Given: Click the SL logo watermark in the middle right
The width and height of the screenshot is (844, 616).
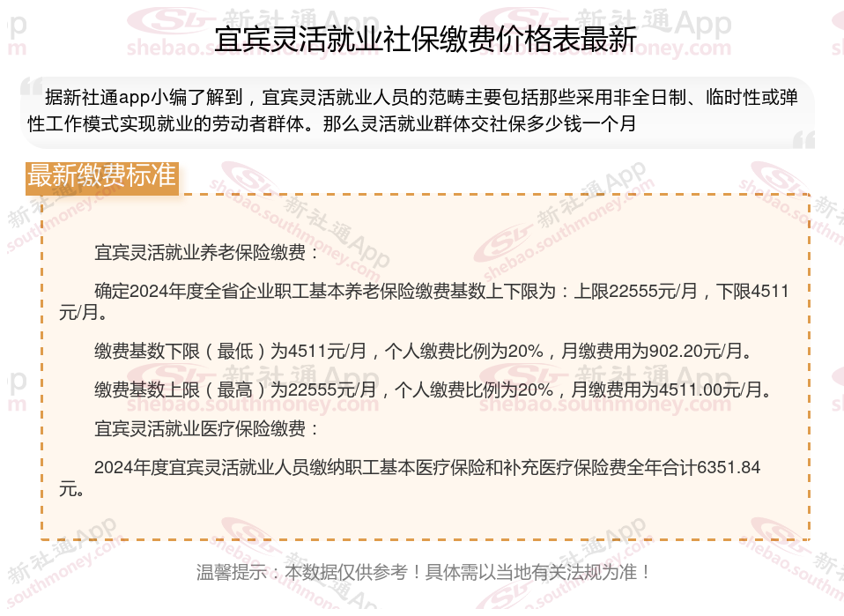Looking at the screenshot, I should (x=521, y=375).
